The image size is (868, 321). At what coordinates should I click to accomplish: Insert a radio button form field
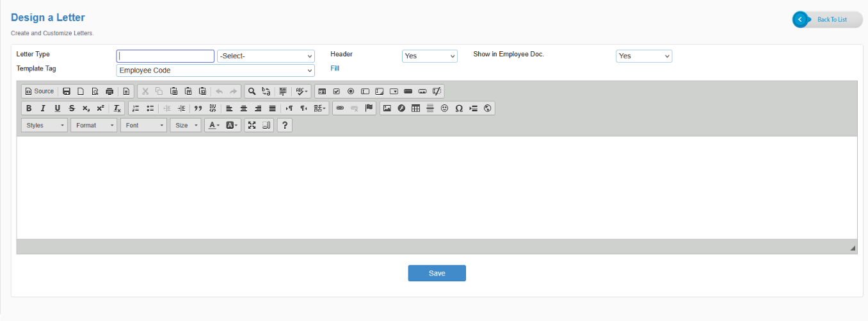[x=350, y=92]
